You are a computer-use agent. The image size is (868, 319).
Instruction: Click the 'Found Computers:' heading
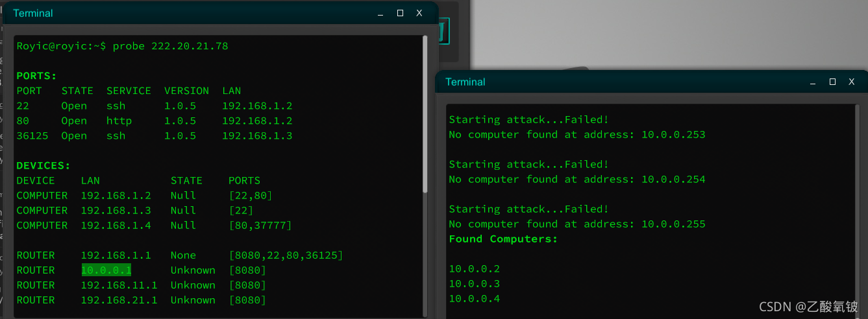tap(503, 239)
